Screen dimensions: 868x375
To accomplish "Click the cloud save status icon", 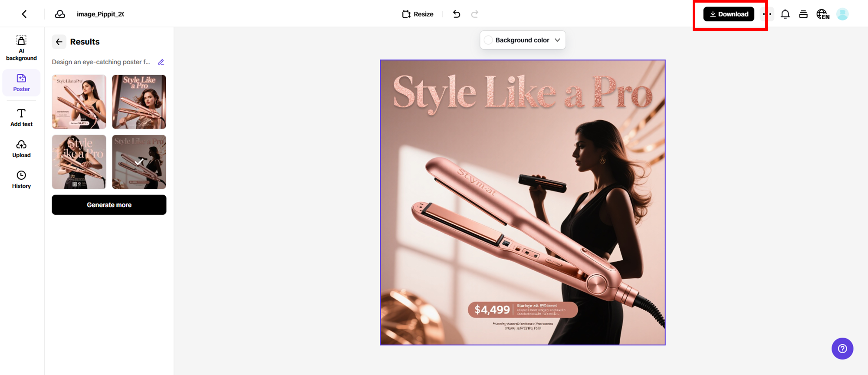I will [60, 14].
